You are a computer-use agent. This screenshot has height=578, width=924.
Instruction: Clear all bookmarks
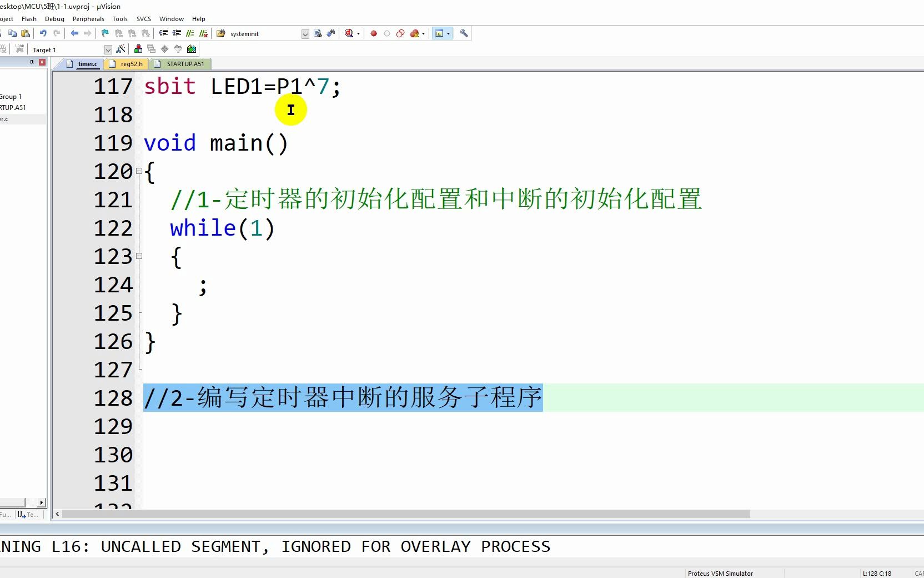click(145, 33)
